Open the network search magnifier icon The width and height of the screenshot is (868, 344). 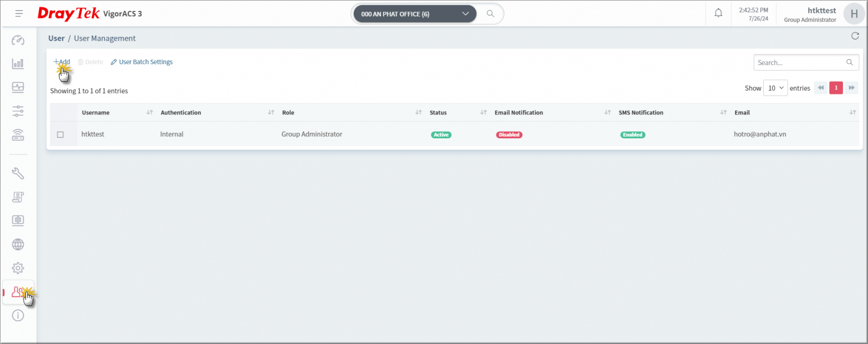(490, 14)
